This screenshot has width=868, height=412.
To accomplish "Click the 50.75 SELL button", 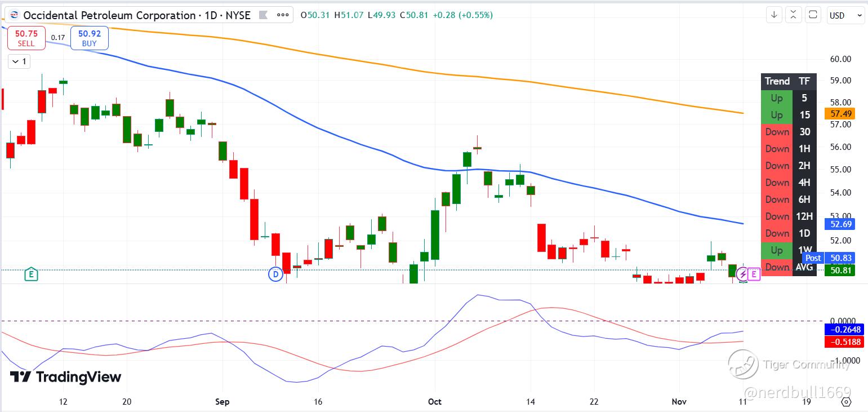I will pos(26,38).
